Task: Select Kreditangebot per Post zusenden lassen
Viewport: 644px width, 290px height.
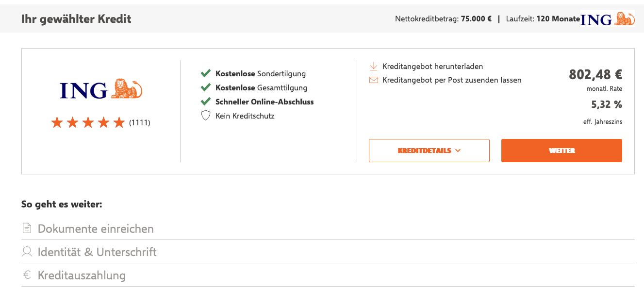Action: click(452, 80)
